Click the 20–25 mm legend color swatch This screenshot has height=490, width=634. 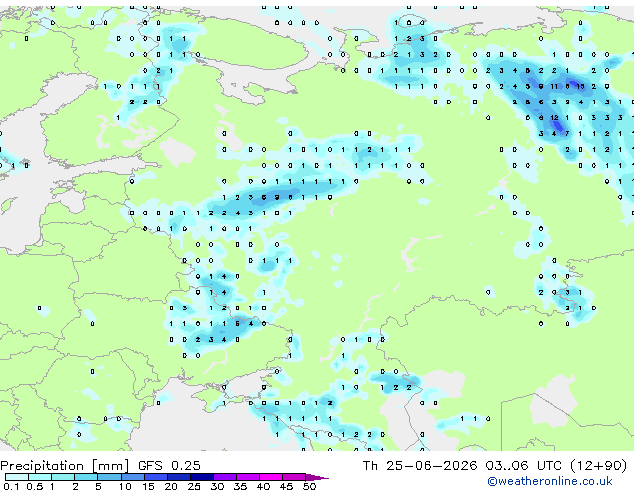click(178, 477)
